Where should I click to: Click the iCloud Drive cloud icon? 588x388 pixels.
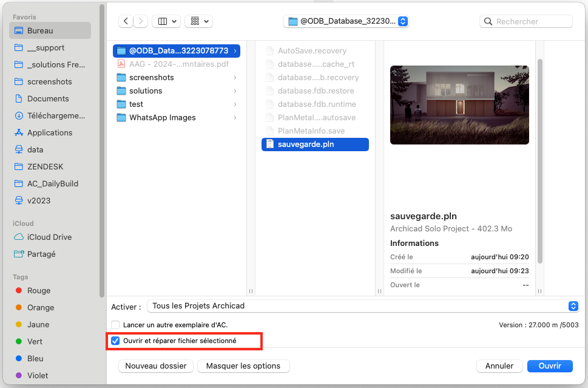point(18,237)
